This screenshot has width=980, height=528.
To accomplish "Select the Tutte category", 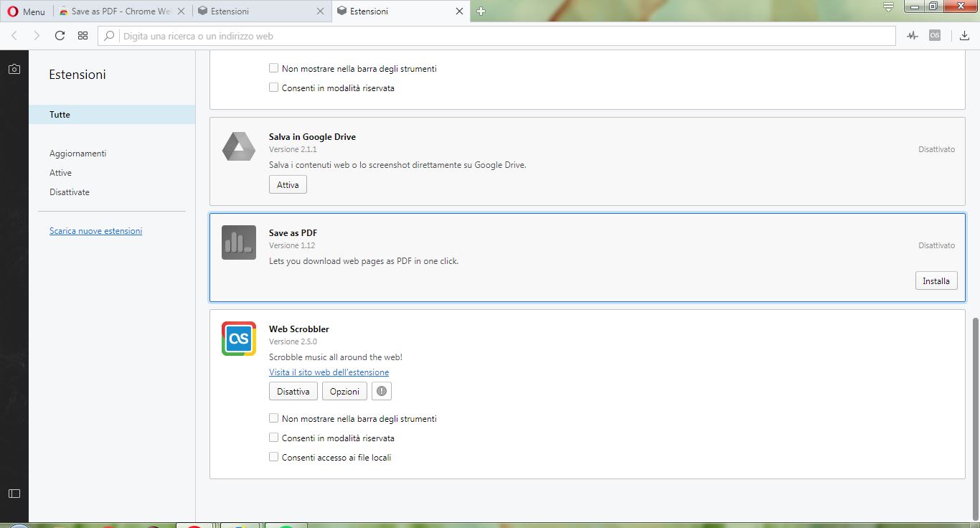I will click(112, 115).
